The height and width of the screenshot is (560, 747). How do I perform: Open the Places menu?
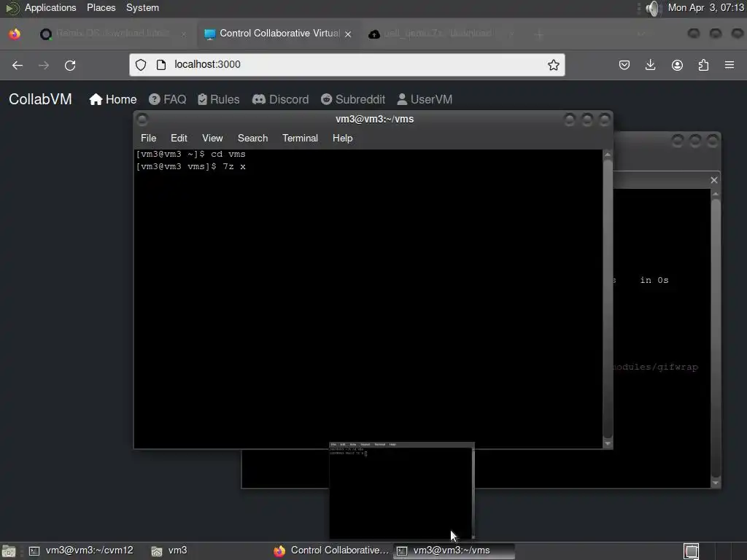[101, 7]
